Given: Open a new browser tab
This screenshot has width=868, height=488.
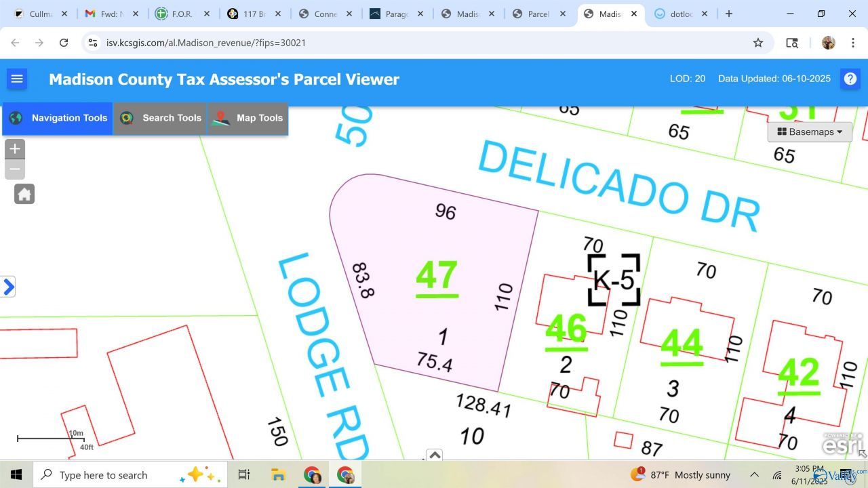Looking at the screenshot, I should [729, 14].
